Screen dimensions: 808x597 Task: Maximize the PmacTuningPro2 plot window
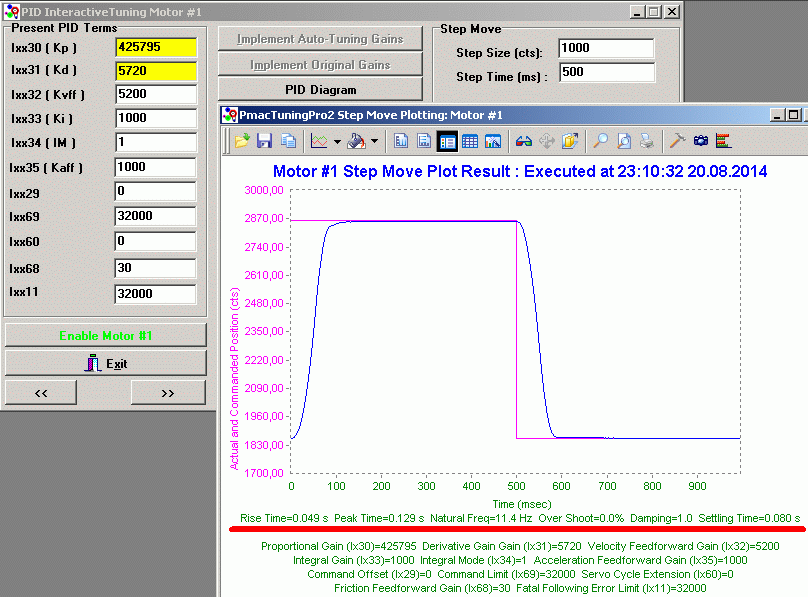pyautogui.click(x=794, y=115)
